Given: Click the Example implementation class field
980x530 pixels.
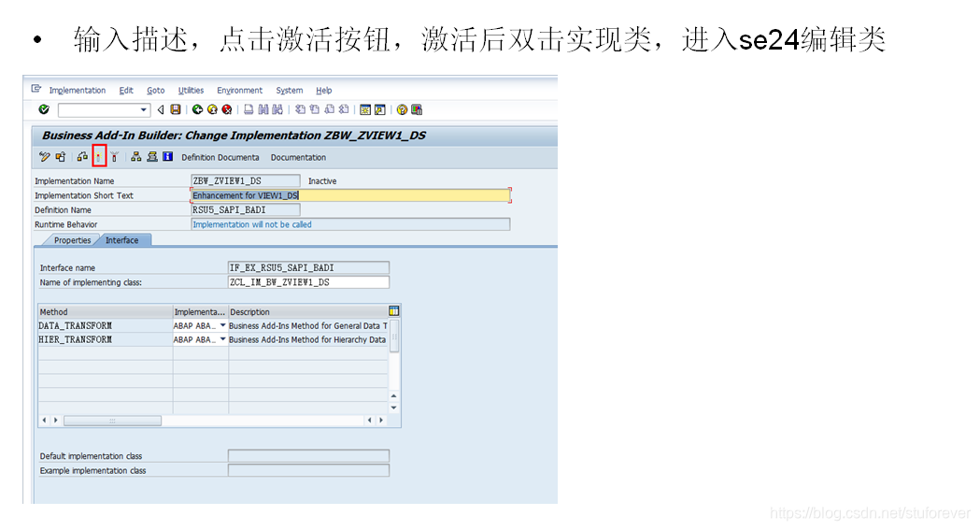Looking at the screenshot, I should [308, 470].
